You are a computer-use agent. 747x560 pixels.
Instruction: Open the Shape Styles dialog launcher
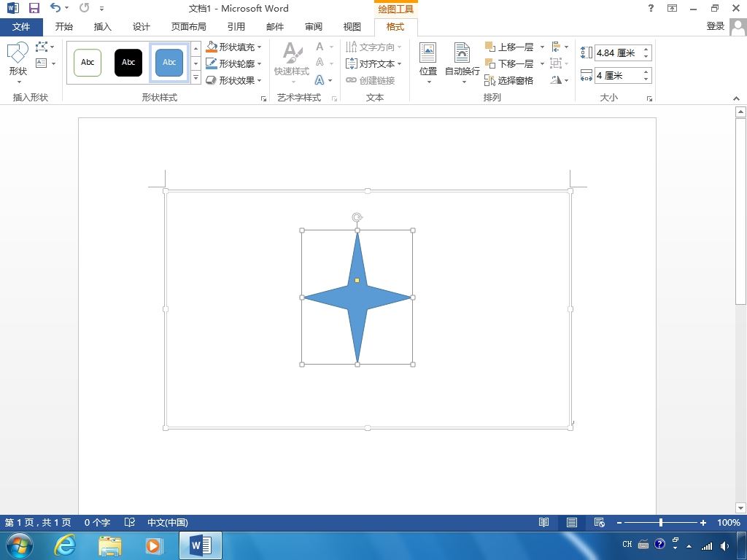pos(263,98)
